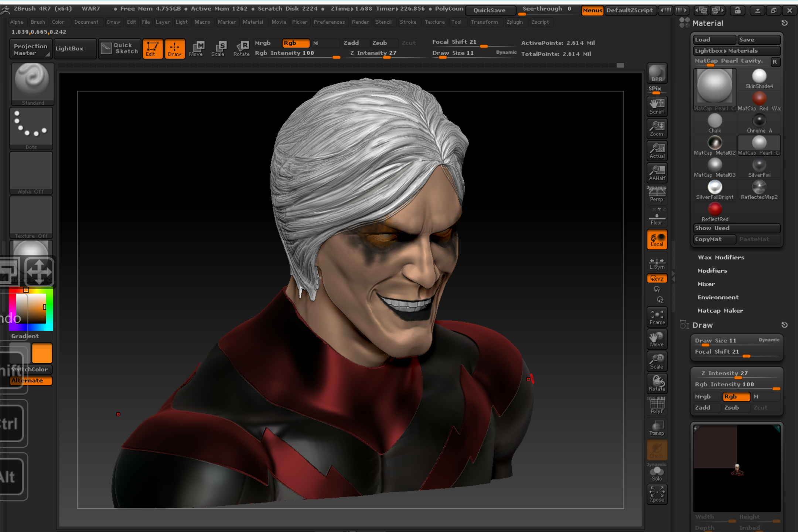This screenshot has width=798, height=532.
Task: Expand the Modifiers section
Action: (712, 271)
